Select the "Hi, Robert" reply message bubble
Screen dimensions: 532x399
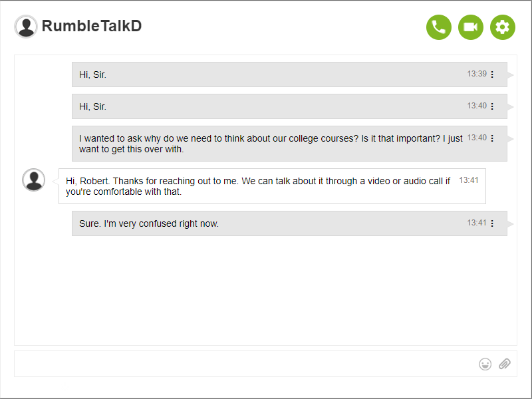pos(258,186)
